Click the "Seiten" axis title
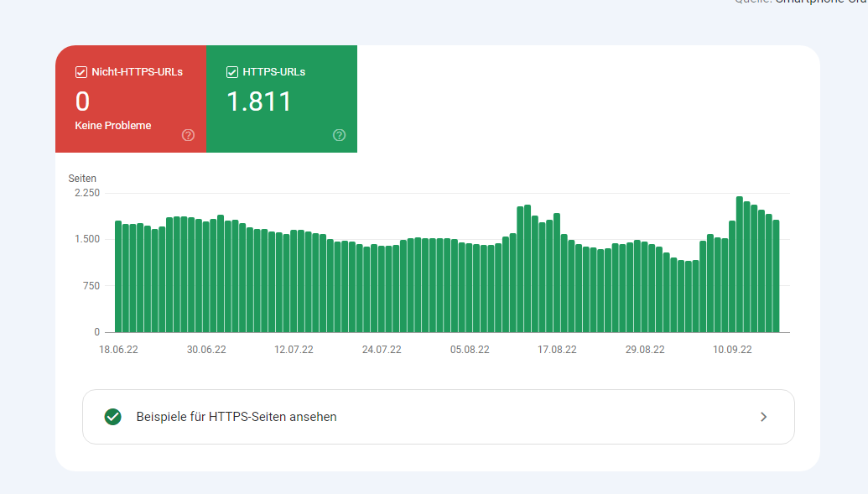The height and width of the screenshot is (494, 868). click(82, 179)
